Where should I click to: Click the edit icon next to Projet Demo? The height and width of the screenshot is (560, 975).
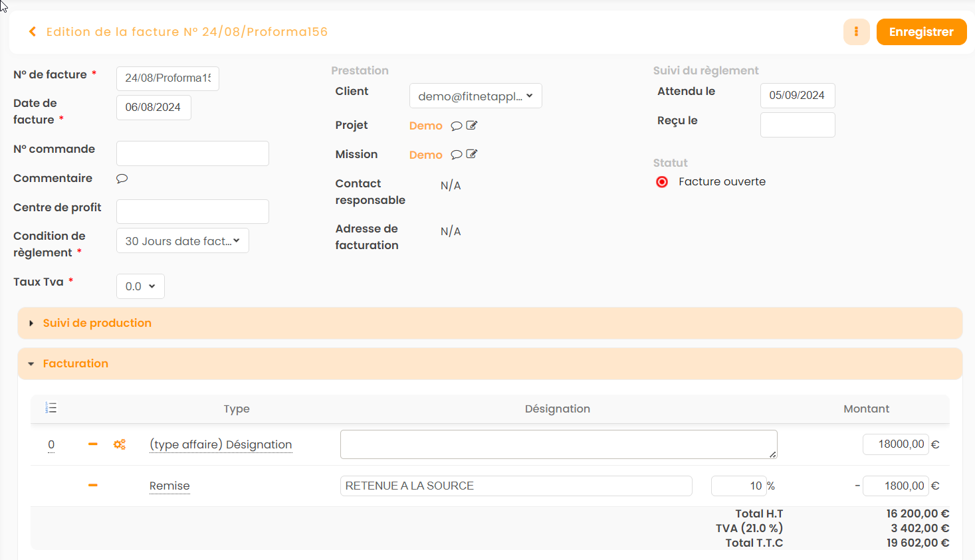point(472,126)
